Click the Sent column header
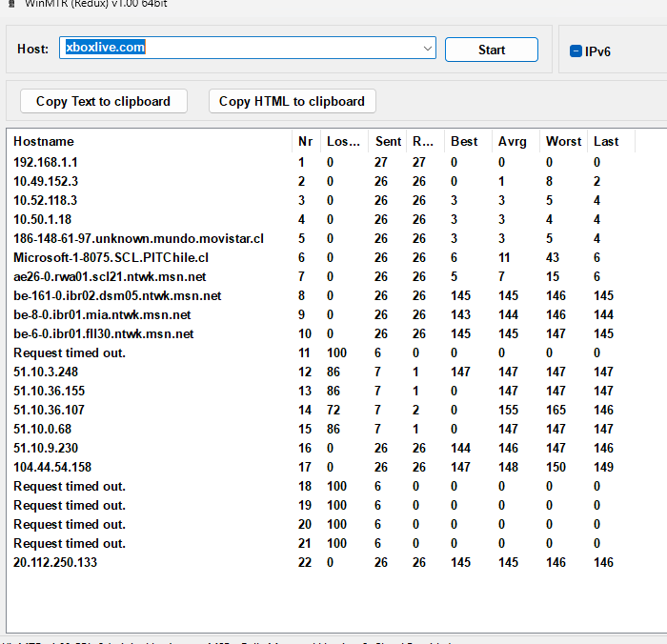The width and height of the screenshot is (667, 644). (388, 141)
